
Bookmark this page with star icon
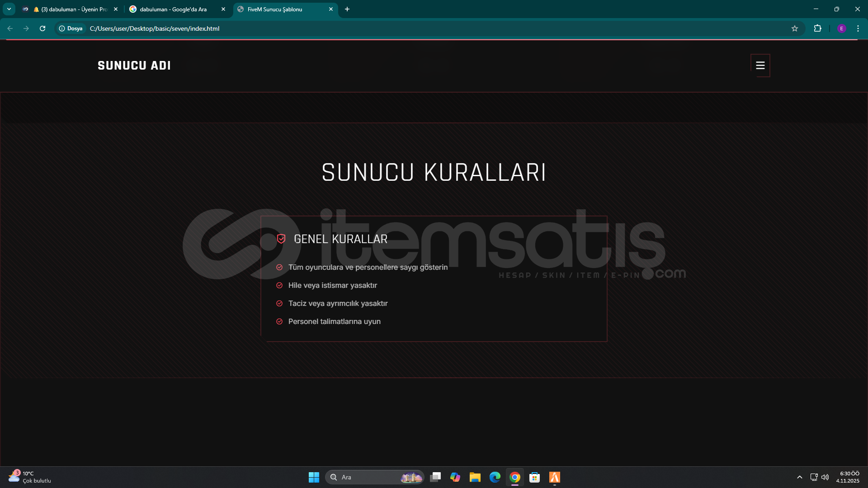pyautogui.click(x=795, y=28)
